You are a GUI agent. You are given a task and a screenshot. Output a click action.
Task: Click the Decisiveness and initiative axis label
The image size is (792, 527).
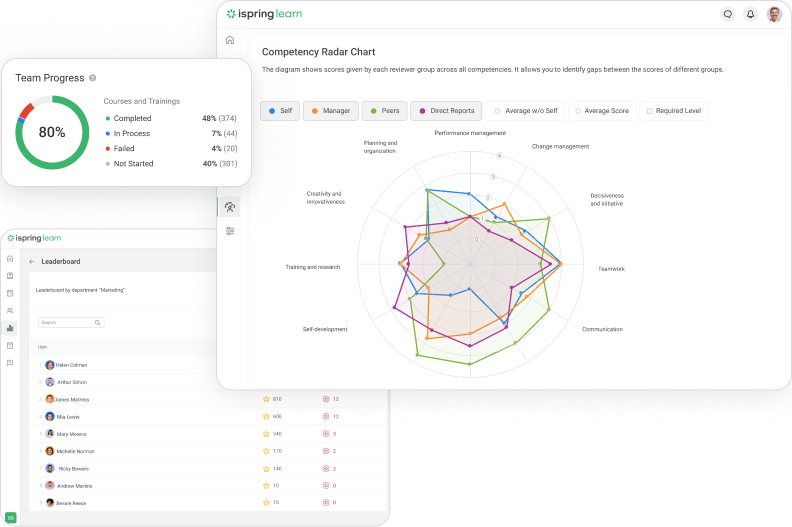[x=607, y=200]
